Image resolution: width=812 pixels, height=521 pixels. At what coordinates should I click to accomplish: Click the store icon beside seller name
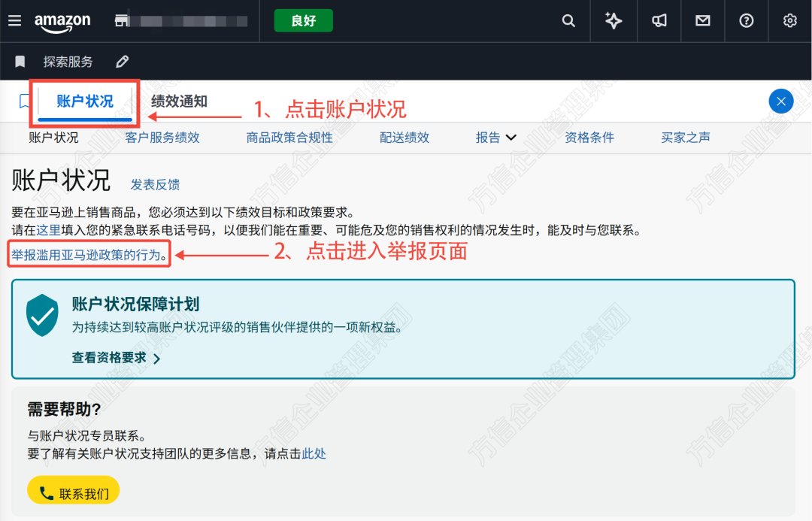[x=121, y=21]
